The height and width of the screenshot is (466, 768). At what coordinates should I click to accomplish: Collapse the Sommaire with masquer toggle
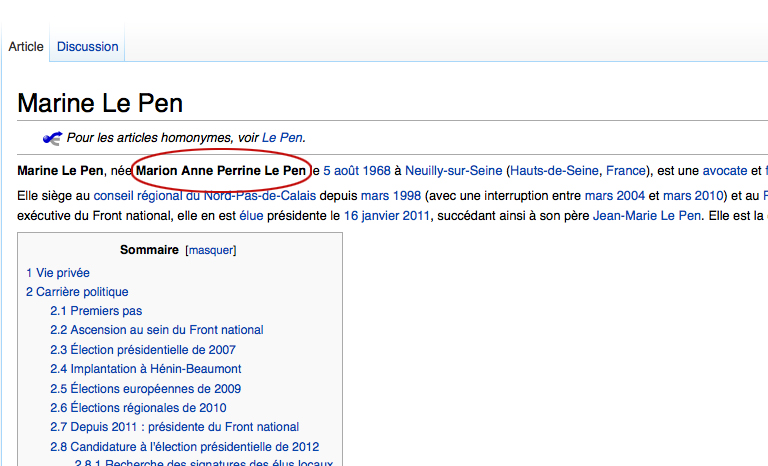click(x=211, y=250)
